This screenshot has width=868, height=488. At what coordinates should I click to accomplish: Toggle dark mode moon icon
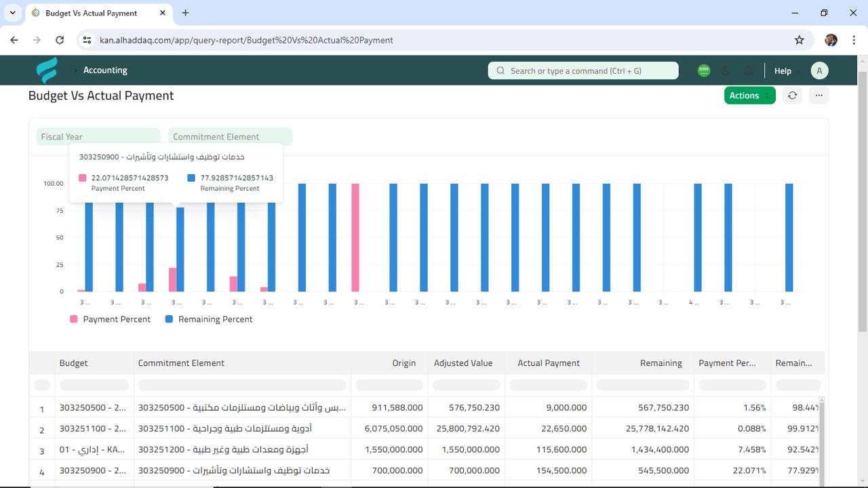pos(726,70)
